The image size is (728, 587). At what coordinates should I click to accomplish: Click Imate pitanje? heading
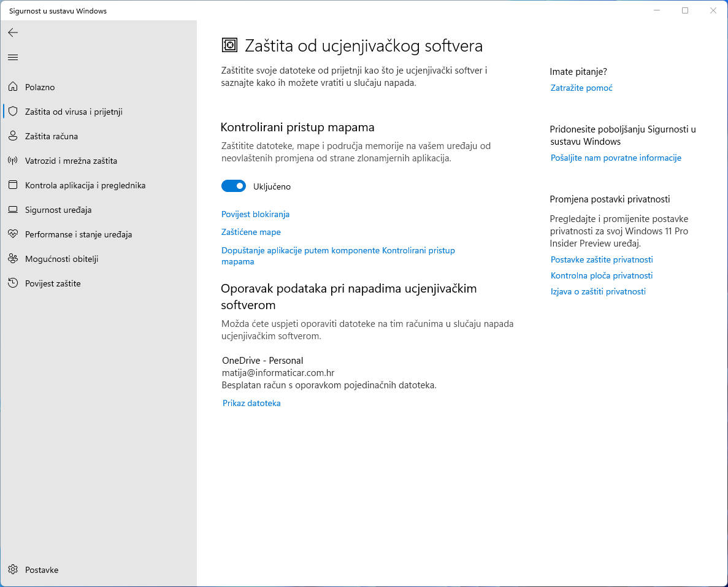point(578,72)
